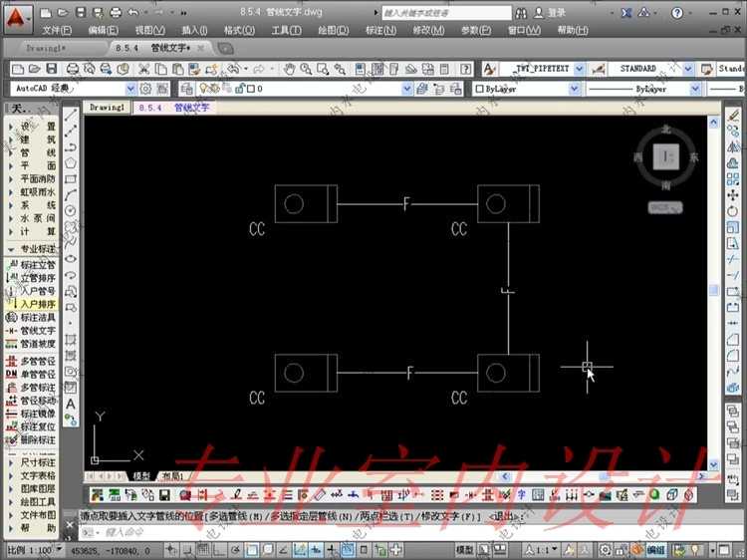Viewport: 747px width, 560px height.
Task: Open the 文件(F) menu
Action: pos(57,30)
